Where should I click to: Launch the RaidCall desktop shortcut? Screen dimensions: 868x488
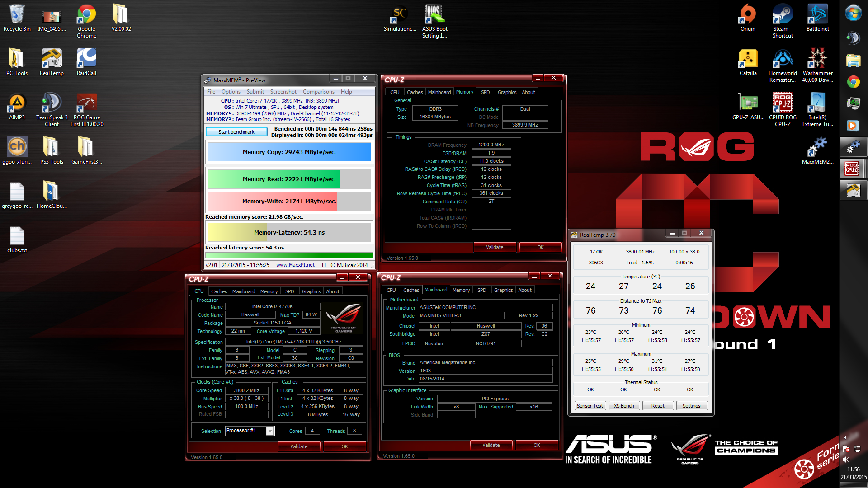[x=86, y=62]
